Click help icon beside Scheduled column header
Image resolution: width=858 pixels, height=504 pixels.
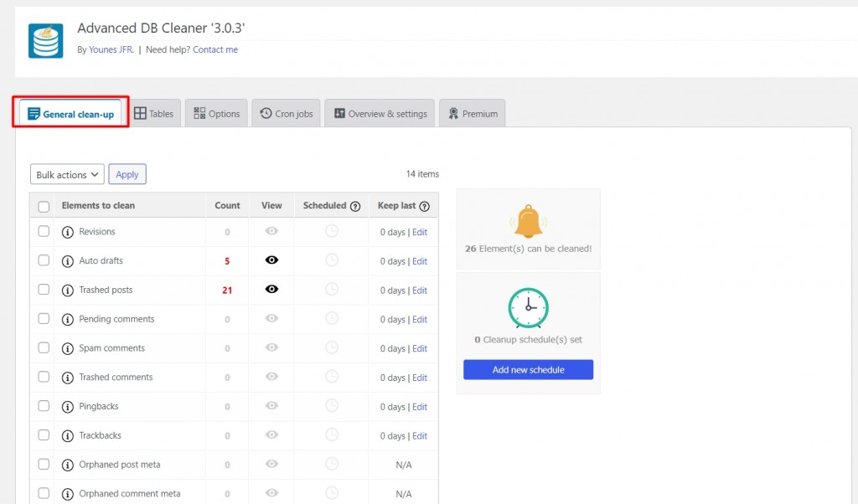[x=355, y=206]
